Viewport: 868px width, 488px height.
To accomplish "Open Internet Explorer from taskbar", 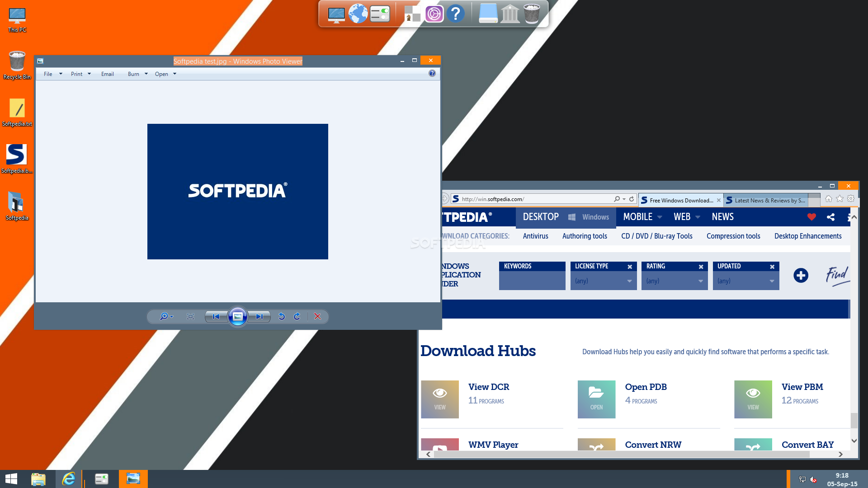I will (69, 479).
